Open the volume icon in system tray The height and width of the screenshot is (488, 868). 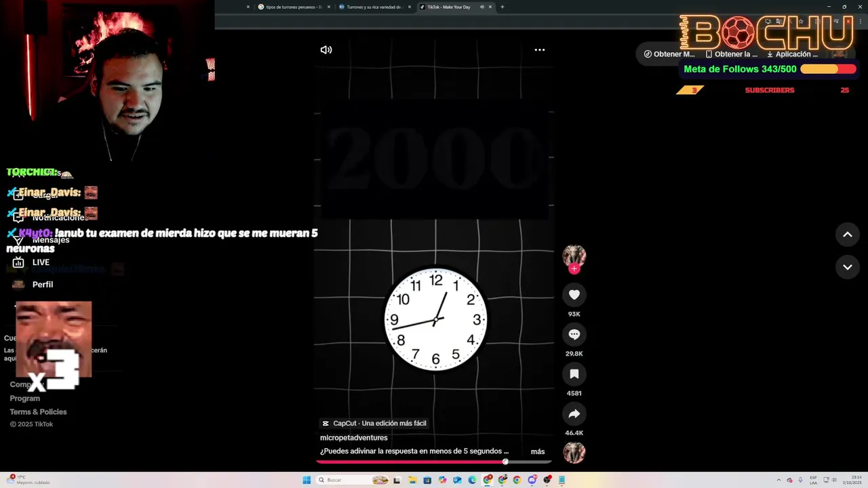[x=834, y=480]
